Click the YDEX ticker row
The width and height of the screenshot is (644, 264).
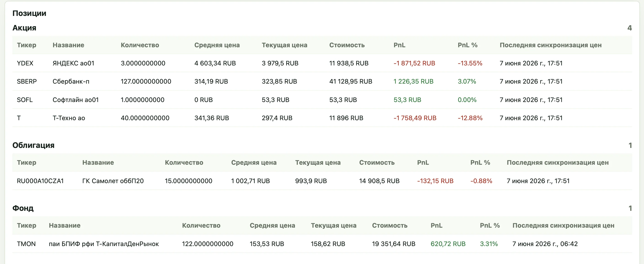click(322, 63)
